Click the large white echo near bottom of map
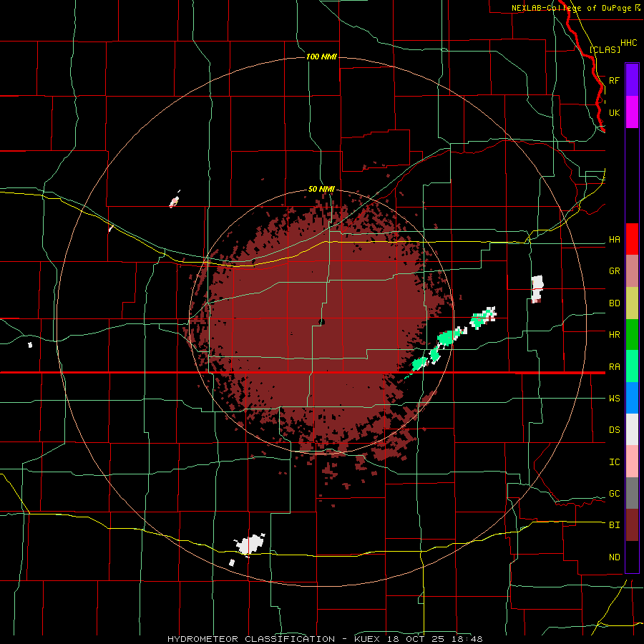644x644 pixels. tap(250, 545)
